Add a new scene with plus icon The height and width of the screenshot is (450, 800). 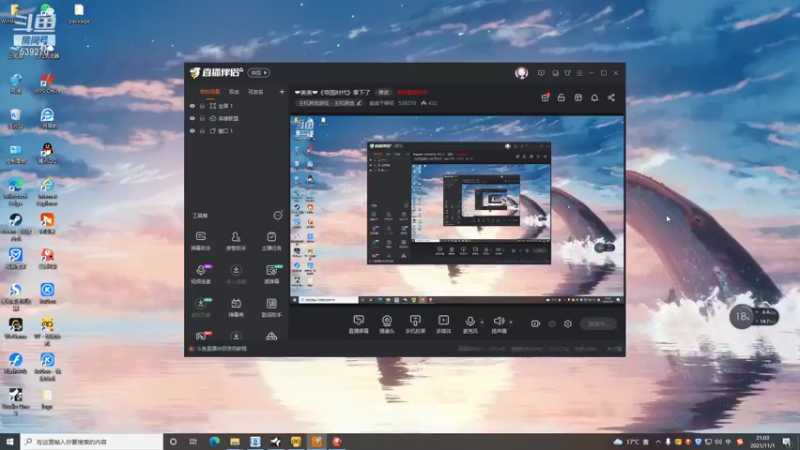pyautogui.click(x=282, y=92)
